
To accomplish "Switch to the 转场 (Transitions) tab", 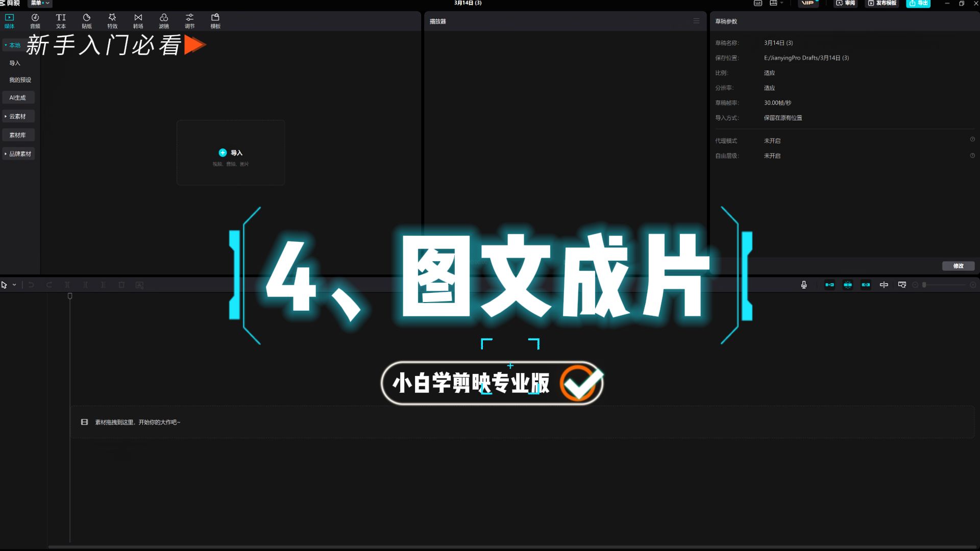I will [x=138, y=21].
